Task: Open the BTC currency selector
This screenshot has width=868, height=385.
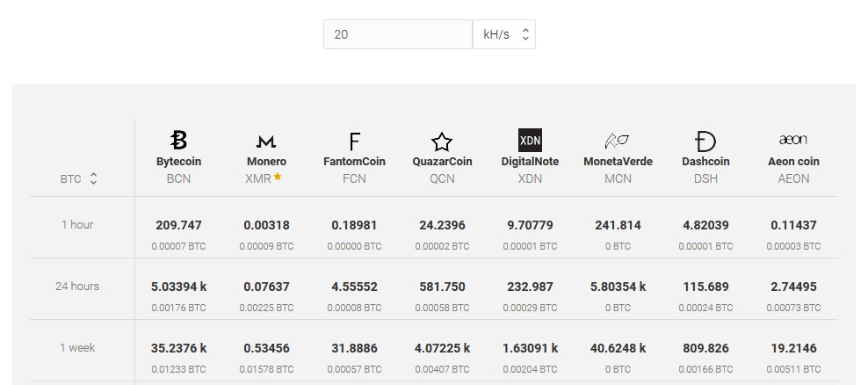Action: point(78,179)
